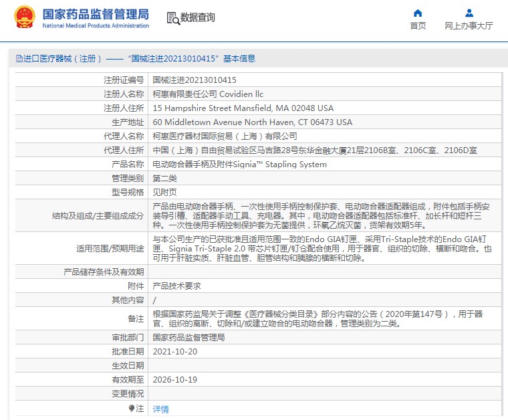Click the national emblem logo
Image resolution: width=508 pixels, height=420 pixels.
pyautogui.click(x=25, y=17)
